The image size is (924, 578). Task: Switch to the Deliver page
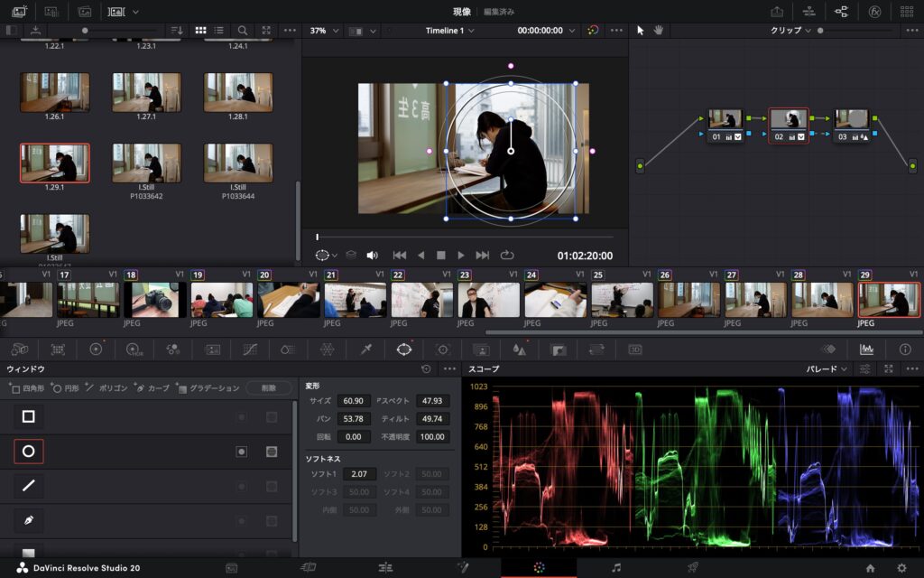pos(693,567)
